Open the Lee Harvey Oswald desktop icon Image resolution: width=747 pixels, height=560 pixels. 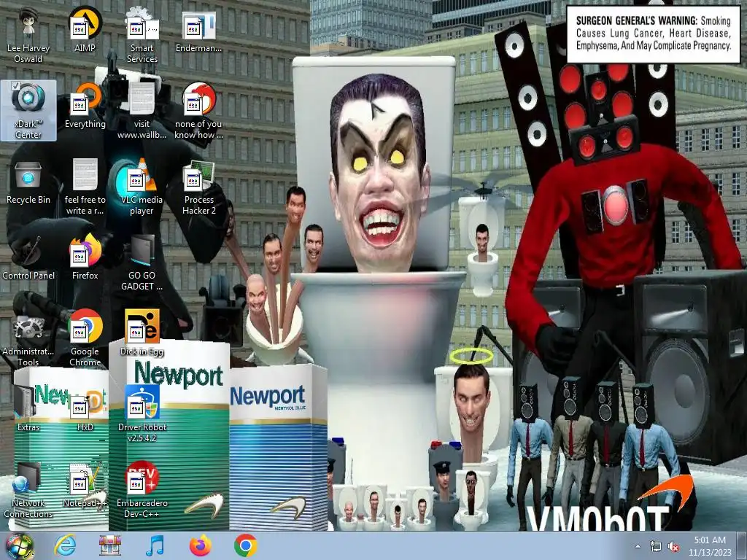(x=28, y=36)
